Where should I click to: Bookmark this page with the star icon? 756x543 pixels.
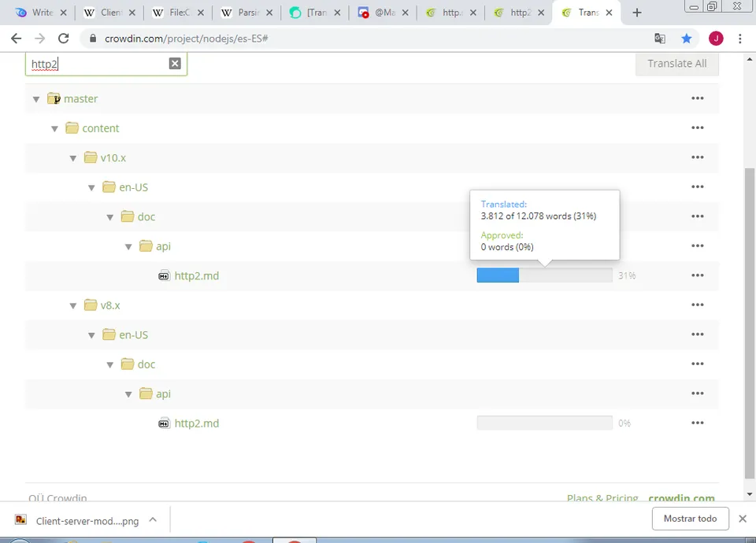click(x=686, y=39)
